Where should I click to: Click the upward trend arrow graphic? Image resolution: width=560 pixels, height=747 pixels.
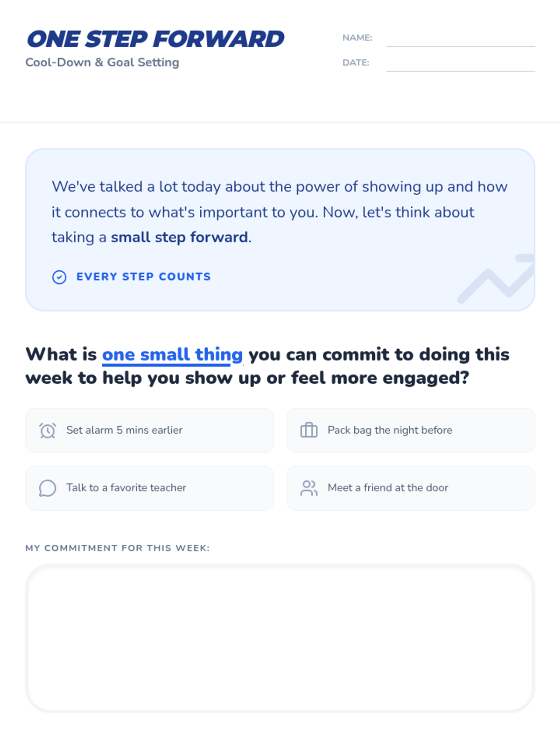coord(496,279)
